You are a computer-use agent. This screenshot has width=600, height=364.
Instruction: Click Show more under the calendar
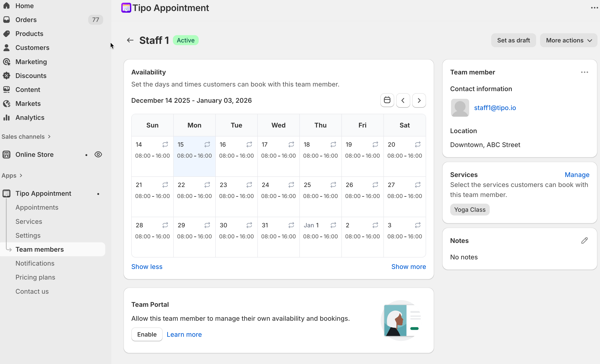tap(408, 267)
